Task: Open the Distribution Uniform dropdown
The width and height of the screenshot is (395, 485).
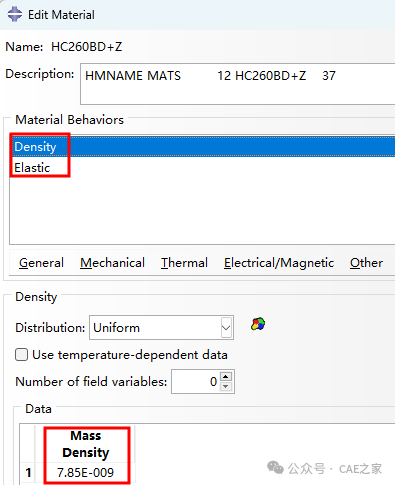Action: (161, 328)
